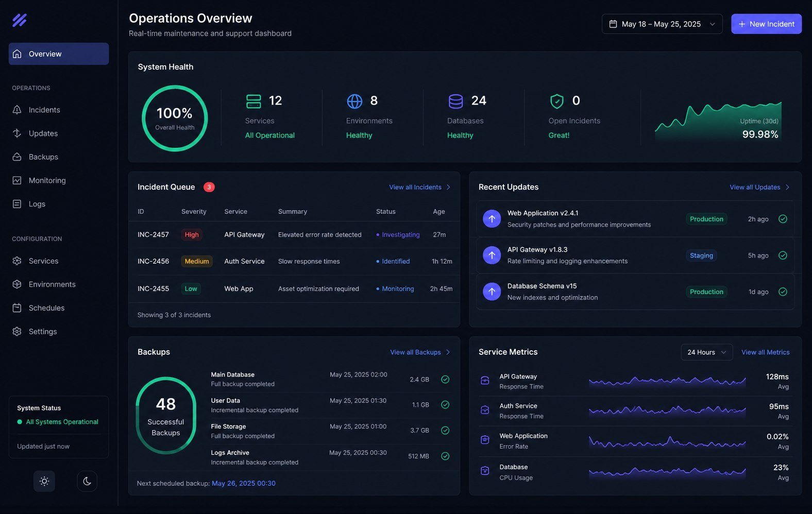Viewport: 812px width, 514px height.
Task: Open next scheduled backup May 26, 2025 00:30
Action: pos(244,483)
